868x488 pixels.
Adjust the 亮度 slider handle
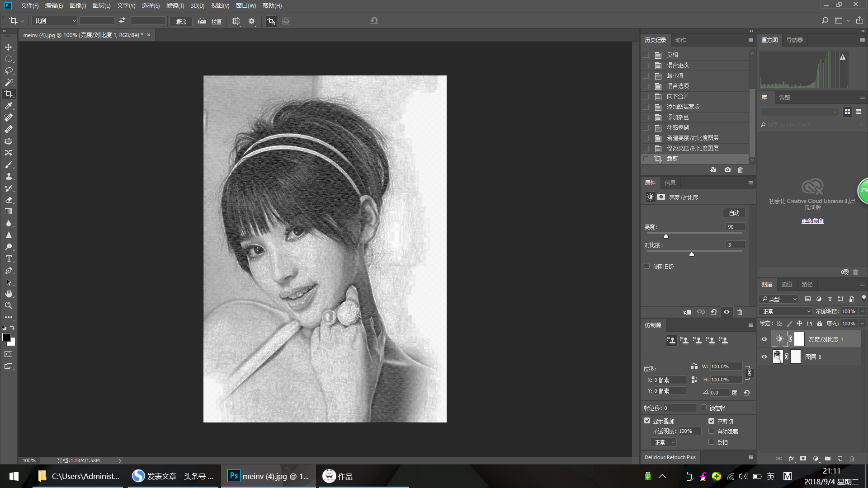tap(666, 236)
